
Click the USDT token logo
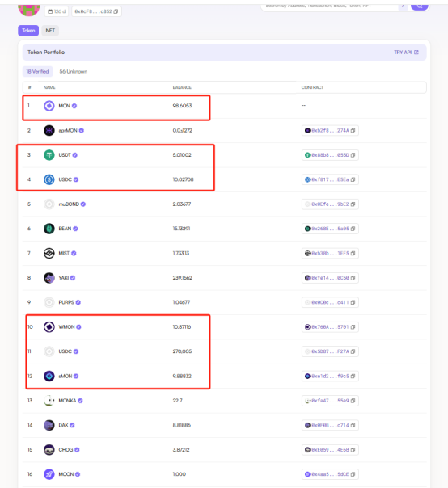click(x=49, y=155)
